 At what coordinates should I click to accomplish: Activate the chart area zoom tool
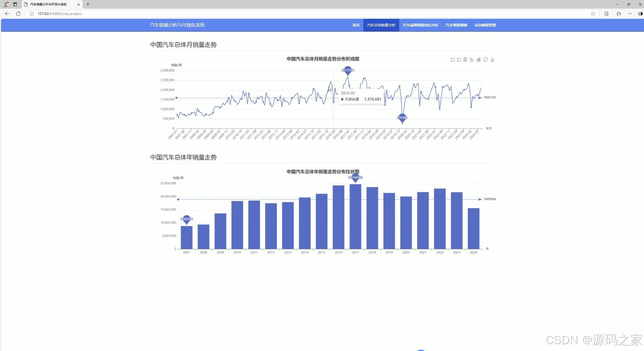[452, 59]
